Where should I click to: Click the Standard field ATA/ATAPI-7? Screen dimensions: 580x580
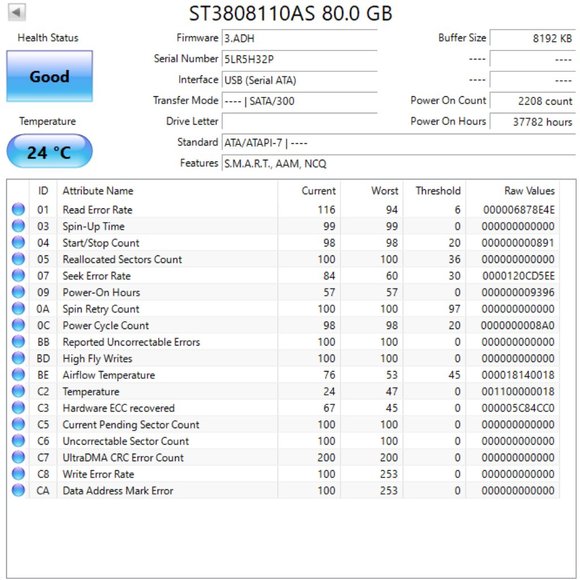399,142
